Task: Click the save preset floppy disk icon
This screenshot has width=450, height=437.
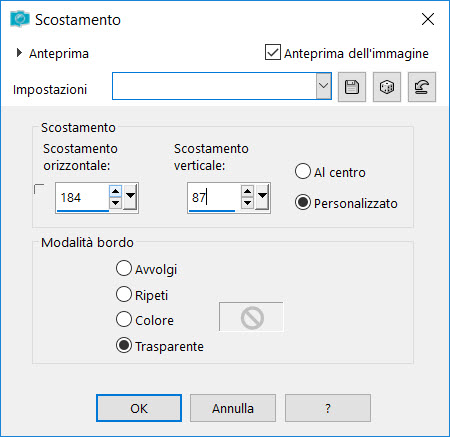Action: pyautogui.click(x=352, y=87)
